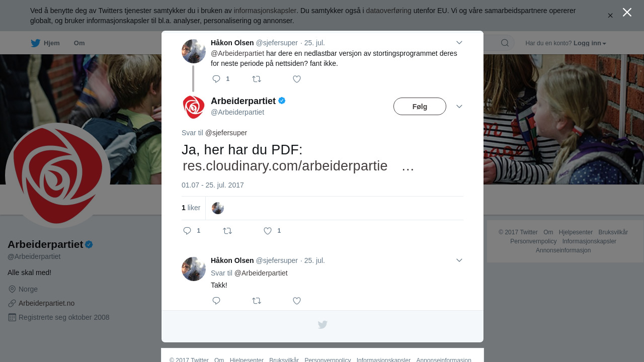Open Logg inn dropdown
This screenshot has height=362, width=644.
[x=590, y=43]
